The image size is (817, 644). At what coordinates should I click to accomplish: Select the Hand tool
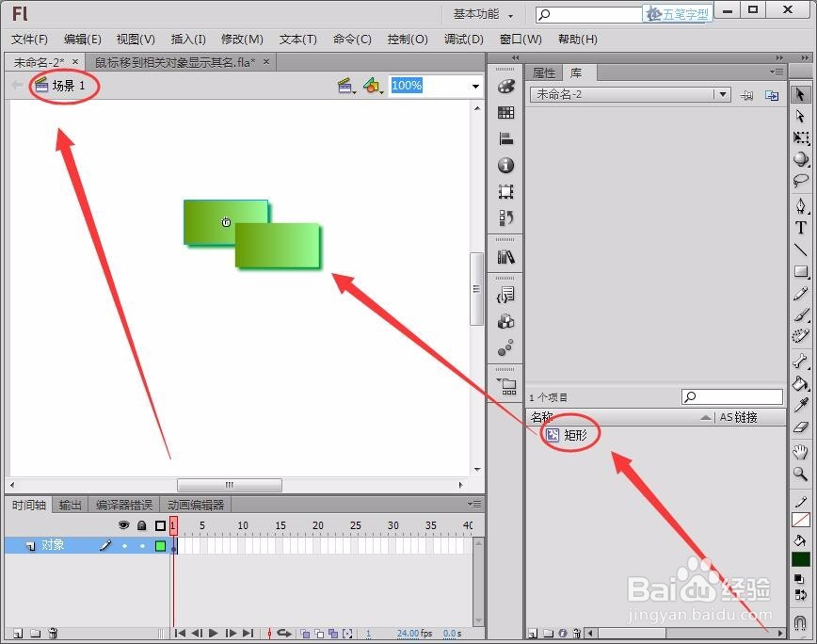point(800,452)
